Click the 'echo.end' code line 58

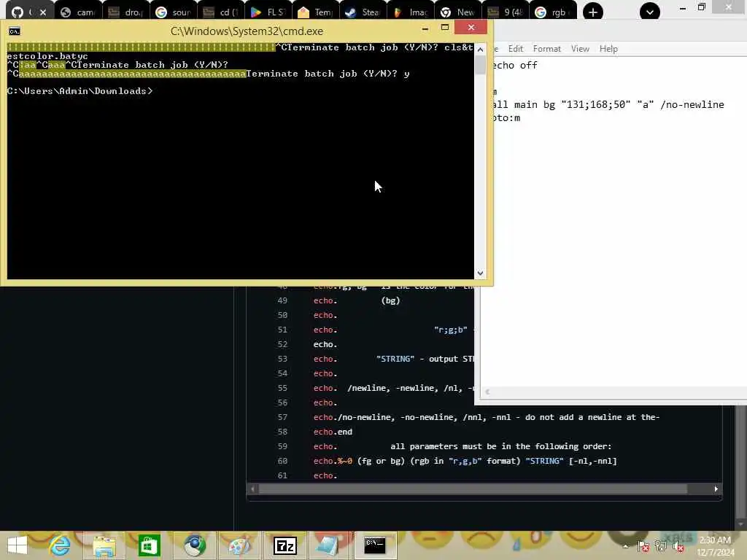click(x=333, y=432)
